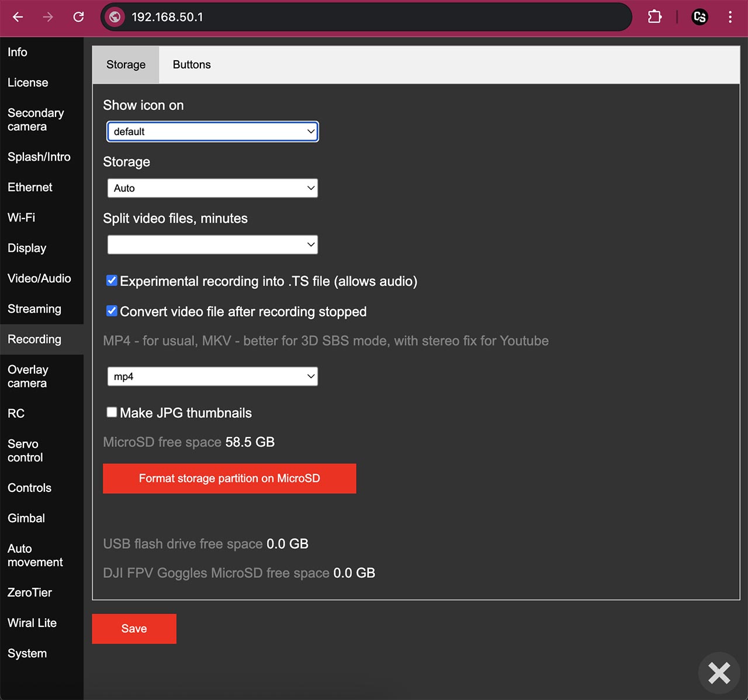This screenshot has height=700, width=748.
Task: Click the round X close icon
Action: [719, 673]
